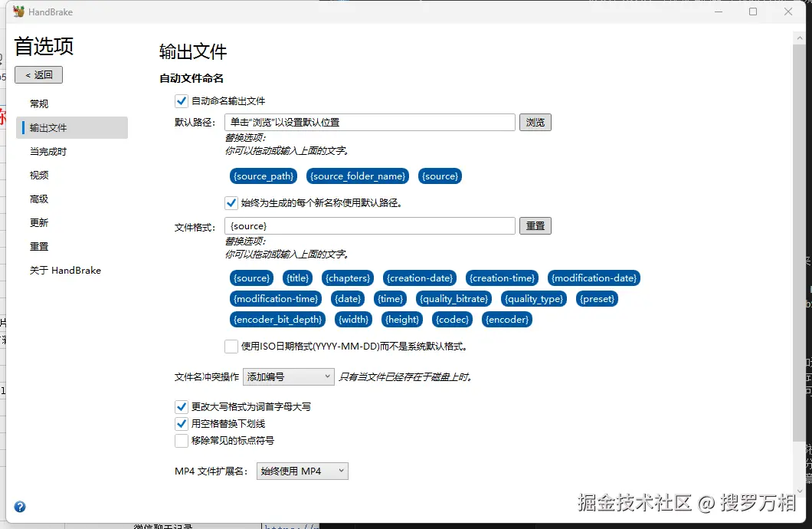Click the {source} tag under default path
The image size is (812, 529).
[x=440, y=176]
